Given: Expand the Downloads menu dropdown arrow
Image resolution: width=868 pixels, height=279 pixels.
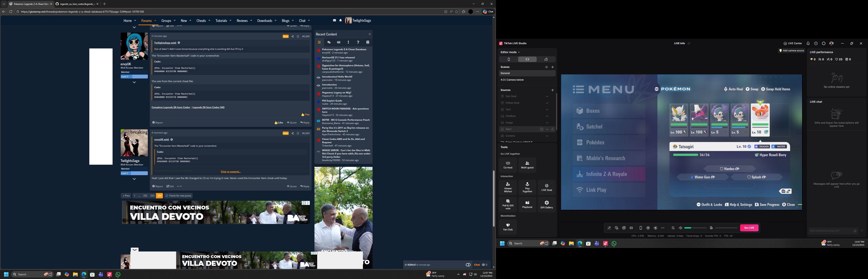Looking at the screenshot, I should tap(275, 21).
